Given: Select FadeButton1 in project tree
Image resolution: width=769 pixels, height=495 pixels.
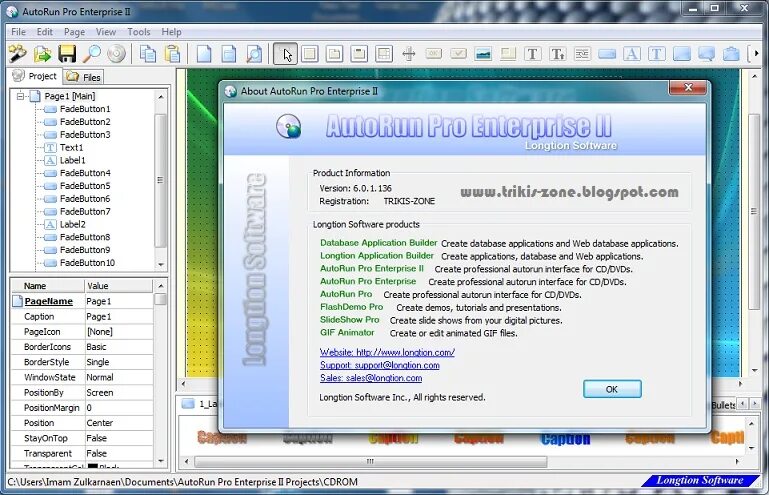Looking at the screenshot, I should pos(85,109).
